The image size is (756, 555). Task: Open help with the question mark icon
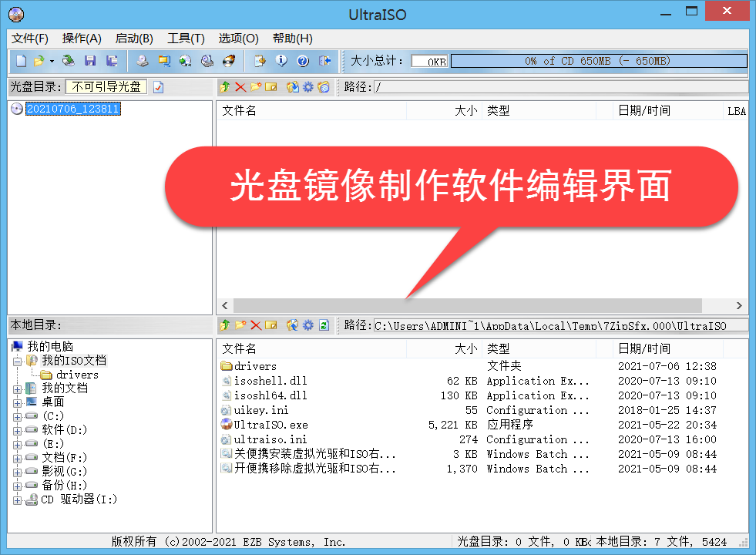303,61
